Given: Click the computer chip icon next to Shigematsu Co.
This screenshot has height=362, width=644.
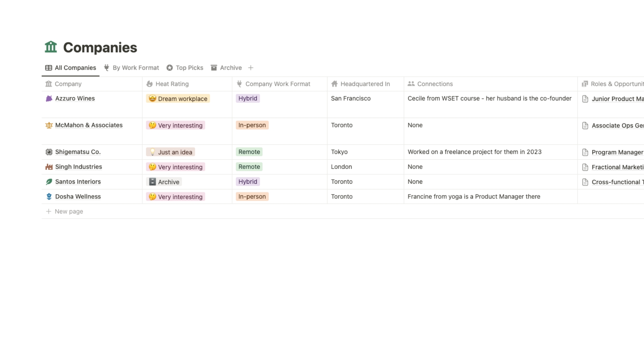Looking at the screenshot, I should pyautogui.click(x=49, y=152).
